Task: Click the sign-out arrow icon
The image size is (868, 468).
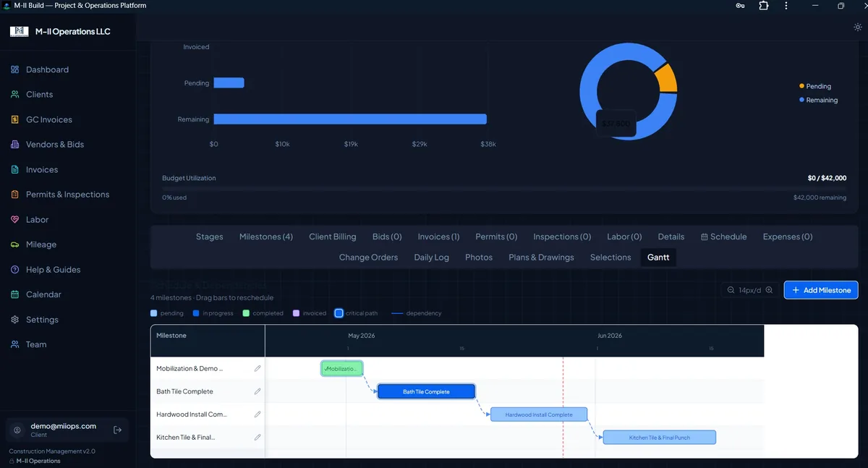Action: pyautogui.click(x=118, y=430)
